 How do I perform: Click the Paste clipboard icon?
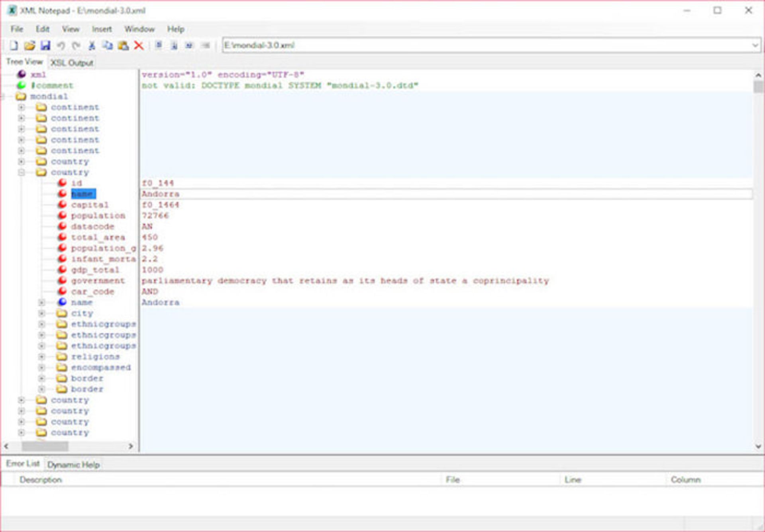point(123,45)
